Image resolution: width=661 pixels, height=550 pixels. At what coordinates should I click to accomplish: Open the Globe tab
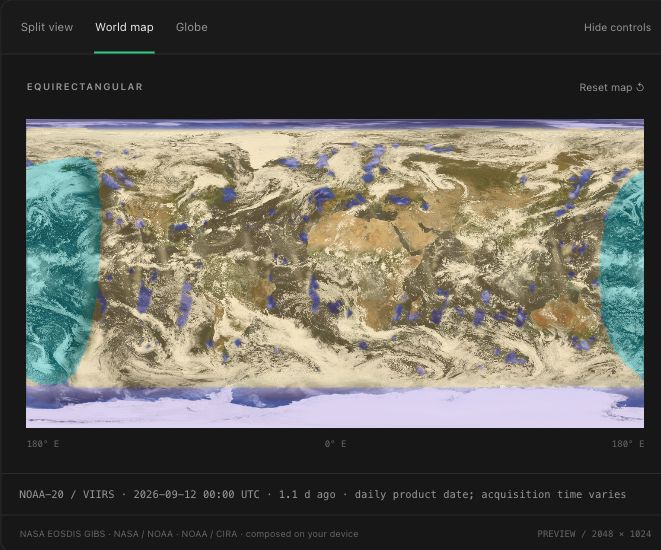pyautogui.click(x=191, y=27)
